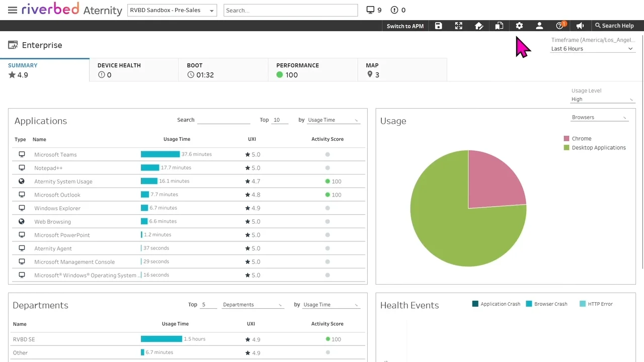Image resolution: width=644 pixels, height=362 pixels.
Task: Open the Browsers dropdown in Usage panel
Action: [x=600, y=117]
